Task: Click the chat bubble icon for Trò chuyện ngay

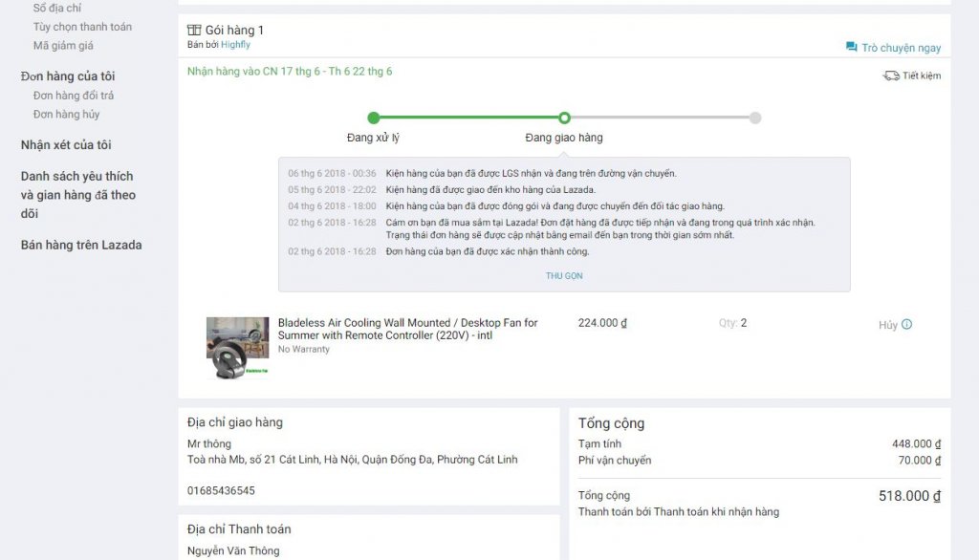Action: pos(851,47)
